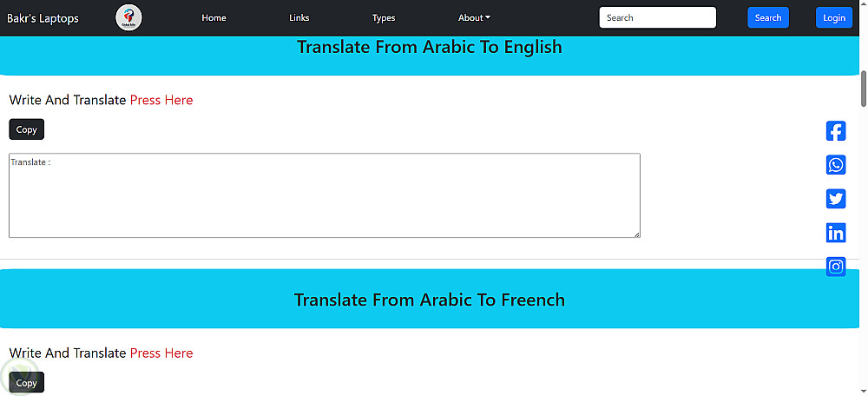
Task: Click Press Here under Arabic To English
Action: 161,100
